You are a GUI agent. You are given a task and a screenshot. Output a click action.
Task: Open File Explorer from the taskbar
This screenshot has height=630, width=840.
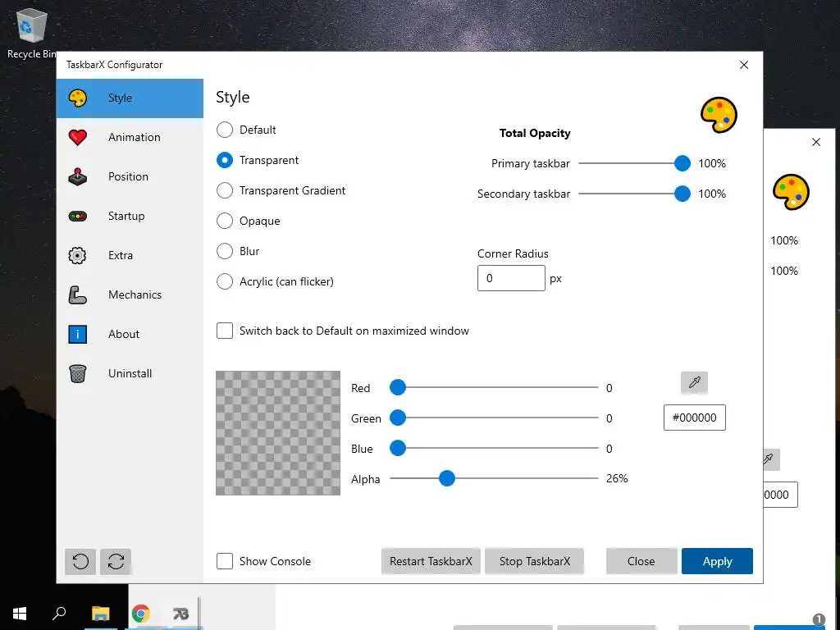tap(100, 614)
